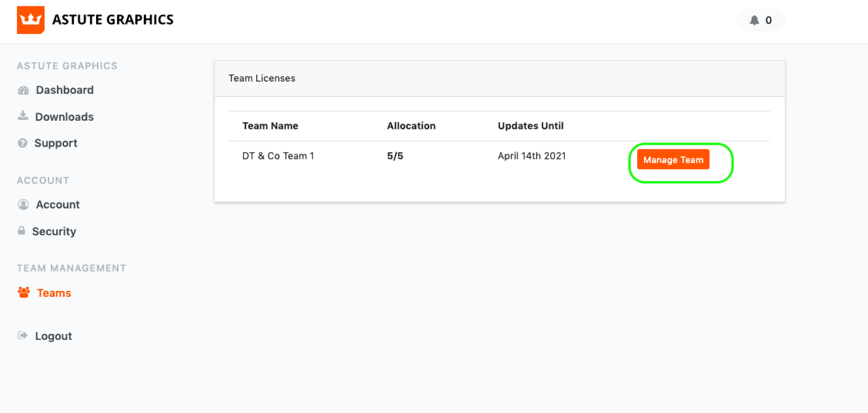Click the Allocation column header
This screenshot has width=868, height=413.
click(411, 125)
